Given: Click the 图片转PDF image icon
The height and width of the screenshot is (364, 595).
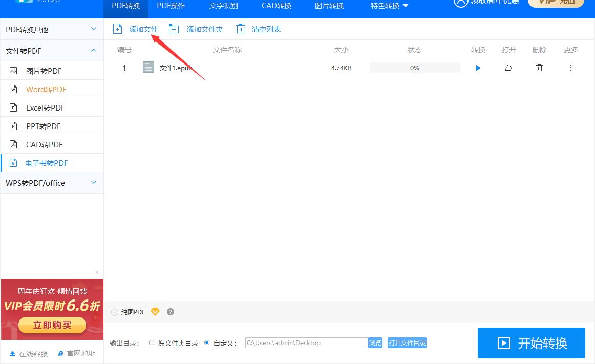Looking at the screenshot, I should pyautogui.click(x=13, y=71).
